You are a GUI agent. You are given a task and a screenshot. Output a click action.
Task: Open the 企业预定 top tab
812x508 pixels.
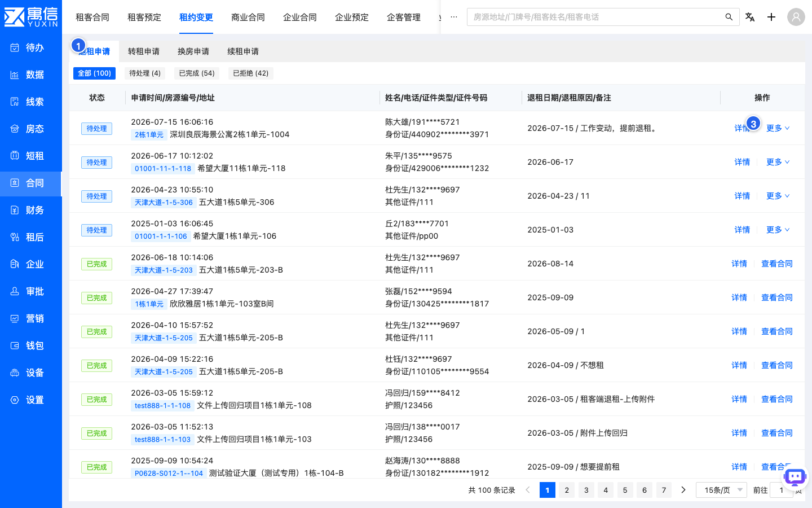point(352,17)
